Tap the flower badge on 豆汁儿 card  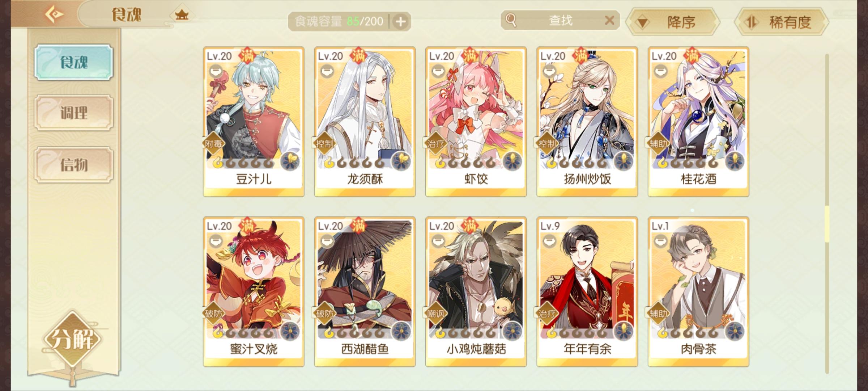pyautogui.click(x=290, y=161)
